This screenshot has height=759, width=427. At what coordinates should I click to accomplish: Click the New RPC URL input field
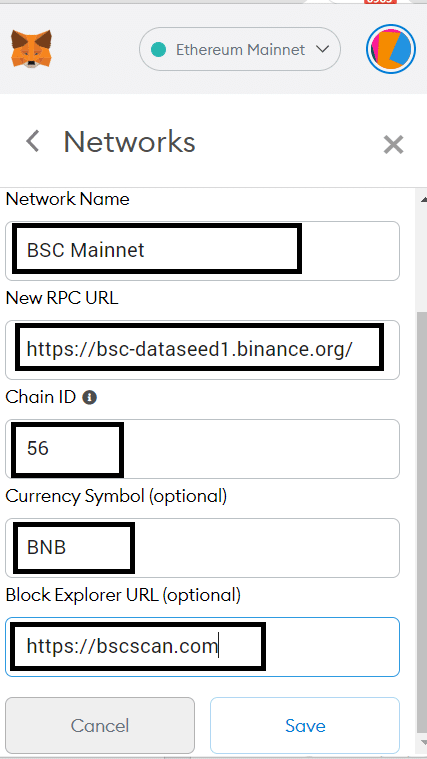202,349
